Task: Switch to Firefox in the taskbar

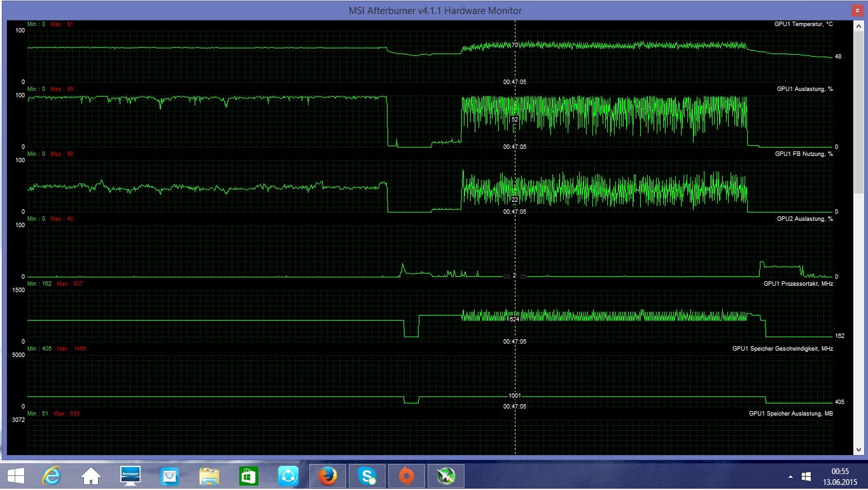Action: click(x=328, y=475)
